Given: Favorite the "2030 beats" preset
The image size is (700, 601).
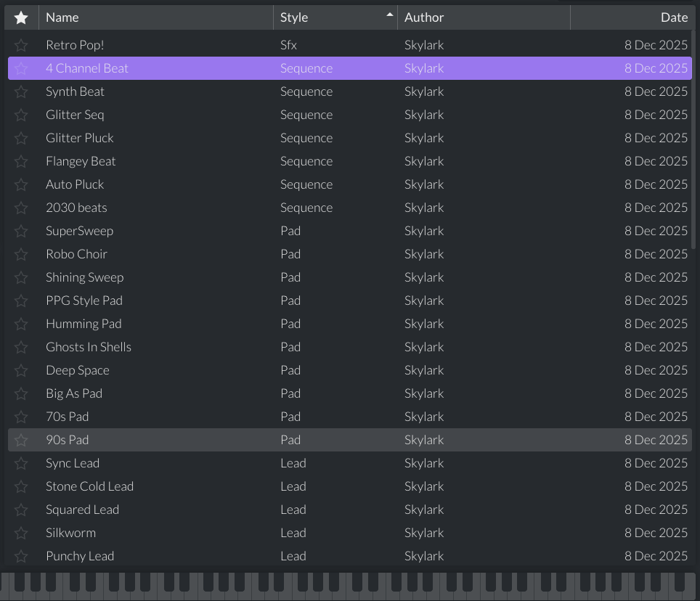Looking at the screenshot, I should (20, 207).
